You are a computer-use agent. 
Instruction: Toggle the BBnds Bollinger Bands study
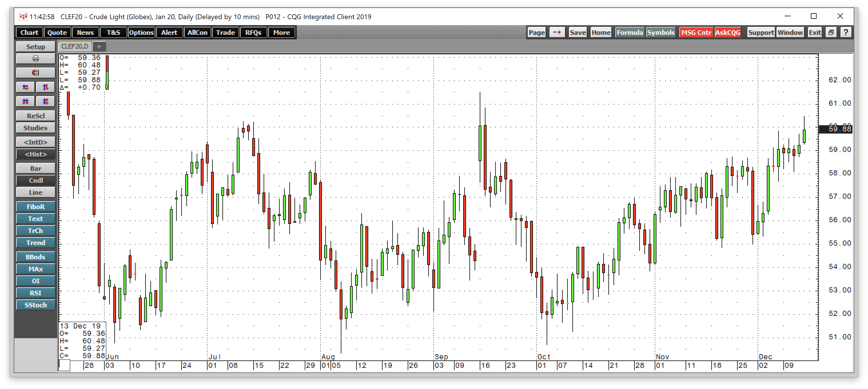click(x=35, y=257)
